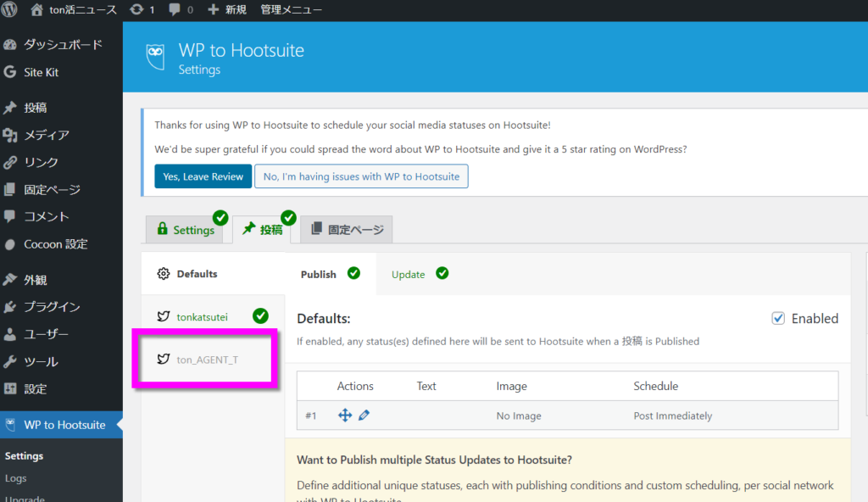This screenshot has height=502, width=868.
Task: Open the 管理メニュー admin bar item
Action: [292, 9]
